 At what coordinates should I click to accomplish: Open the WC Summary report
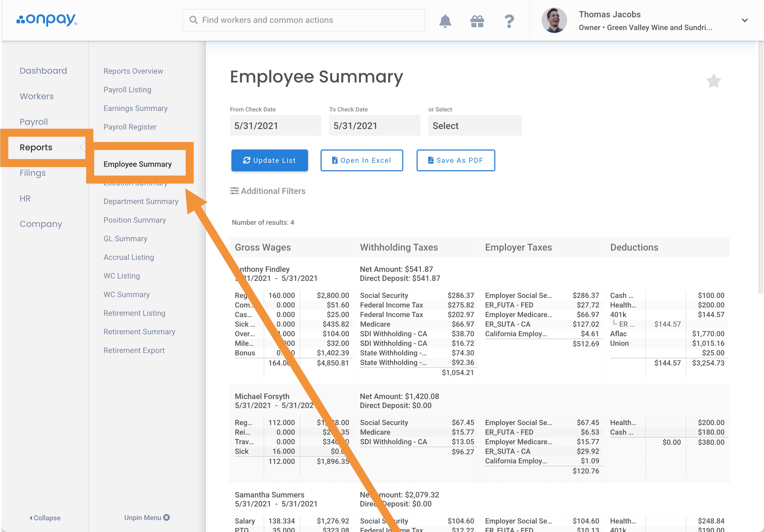point(126,294)
